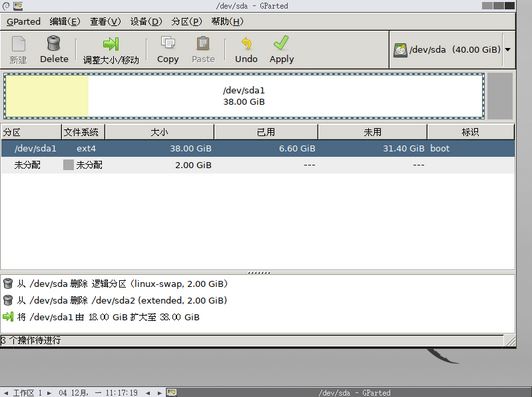Image resolution: width=532 pixels, height=397 pixels.
Task: Click the pending operations status bar text
Action: point(31,340)
